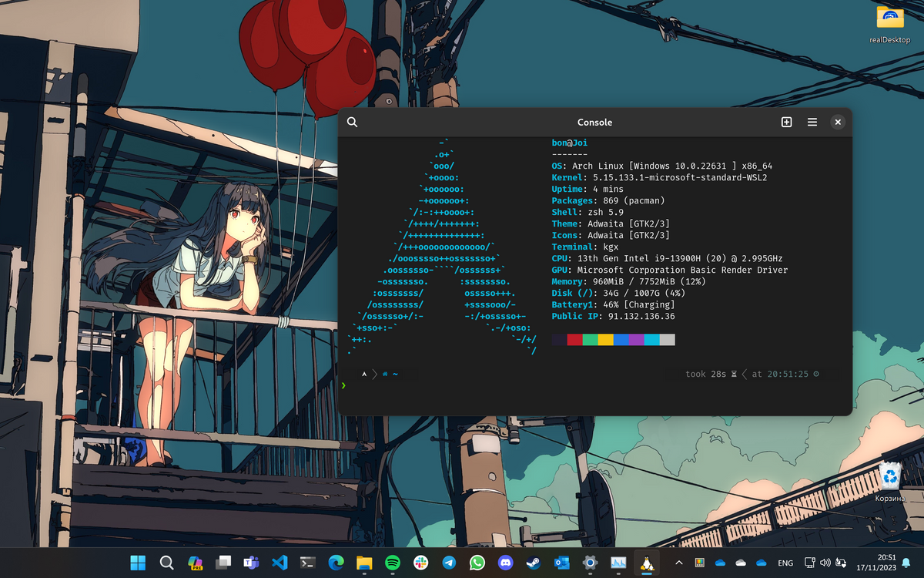Launch Microsoft Edge browser

coord(335,563)
